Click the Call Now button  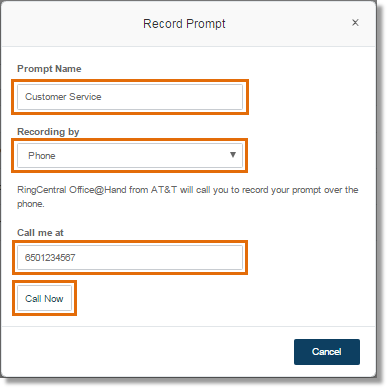click(44, 298)
